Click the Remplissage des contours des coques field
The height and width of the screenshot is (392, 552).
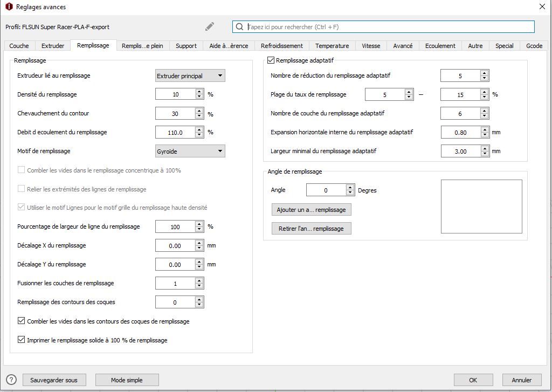tap(175, 302)
